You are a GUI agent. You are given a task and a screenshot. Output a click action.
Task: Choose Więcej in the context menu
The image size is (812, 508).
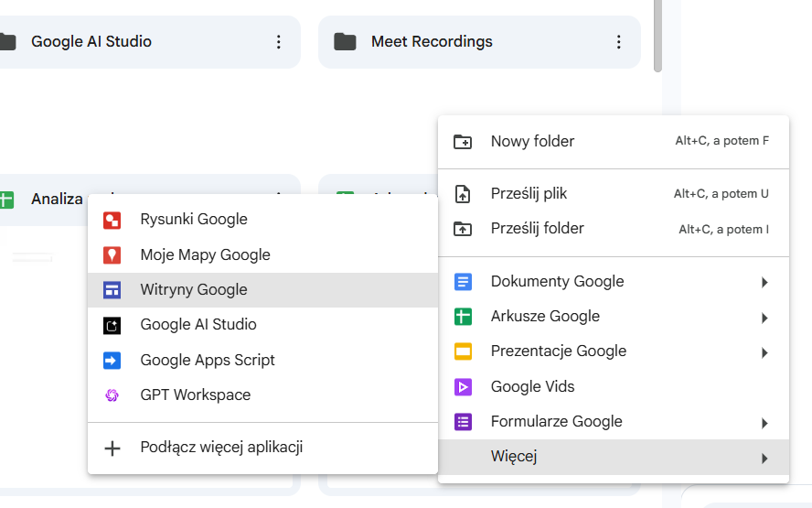pyautogui.click(x=514, y=457)
